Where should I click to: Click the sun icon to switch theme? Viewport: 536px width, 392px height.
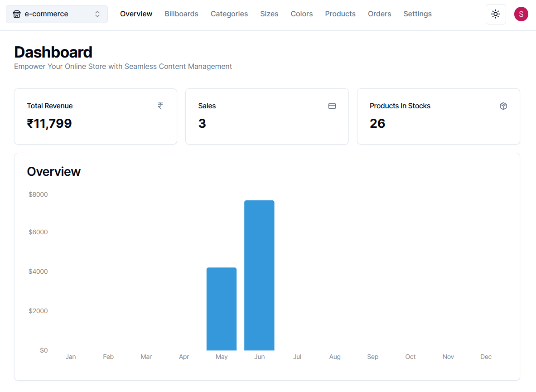coord(495,14)
